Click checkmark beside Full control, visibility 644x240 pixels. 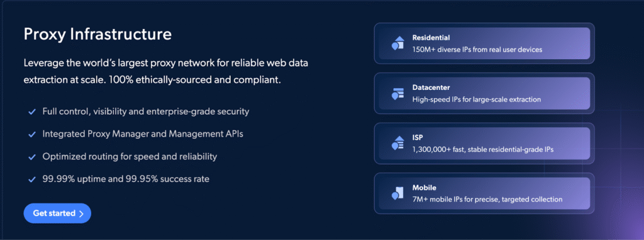(x=31, y=112)
